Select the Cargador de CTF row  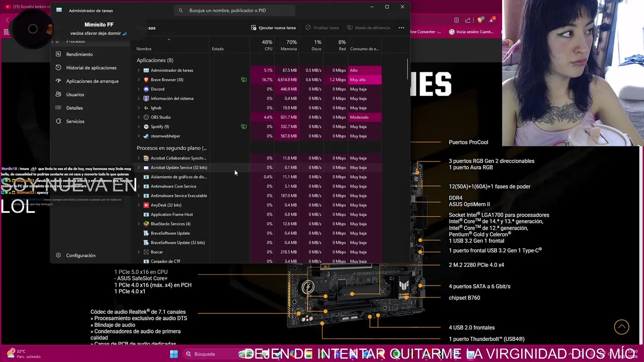(x=258, y=261)
